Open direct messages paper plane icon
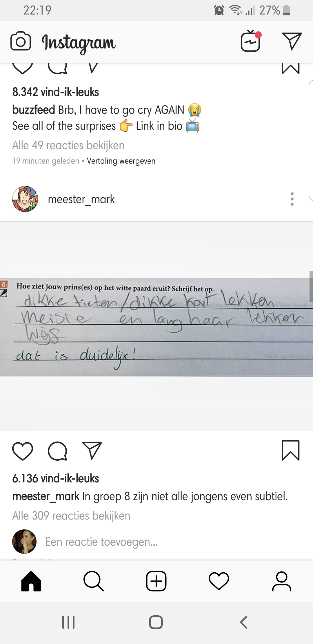Screen dimensions: 313x644 (292, 41)
